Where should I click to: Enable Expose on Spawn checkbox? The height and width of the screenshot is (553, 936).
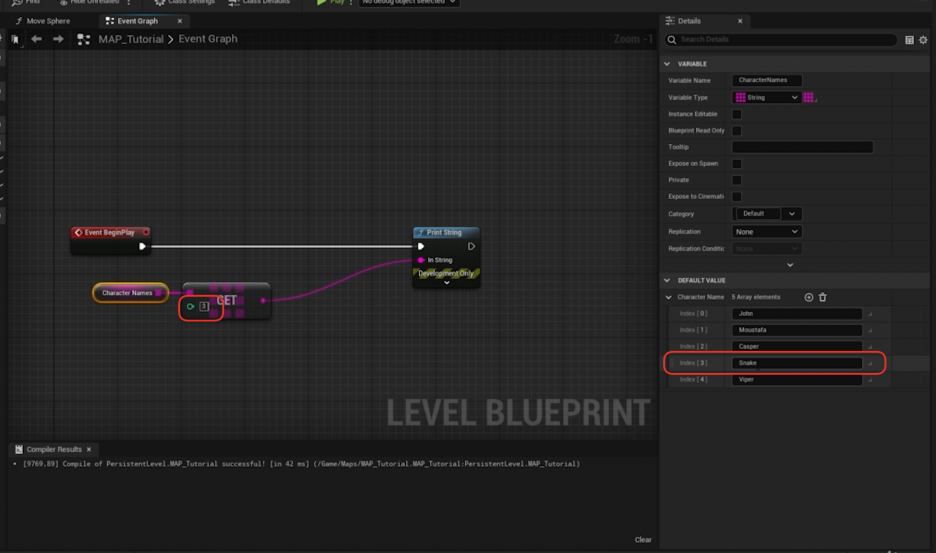[737, 164]
